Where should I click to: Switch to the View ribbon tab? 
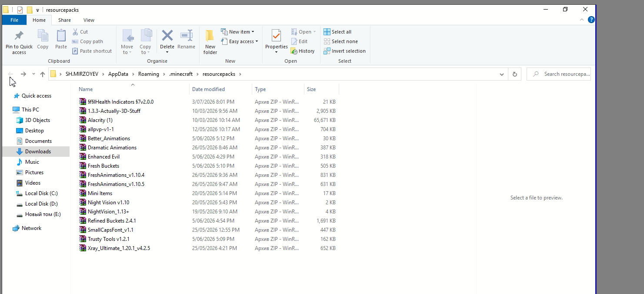click(89, 20)
